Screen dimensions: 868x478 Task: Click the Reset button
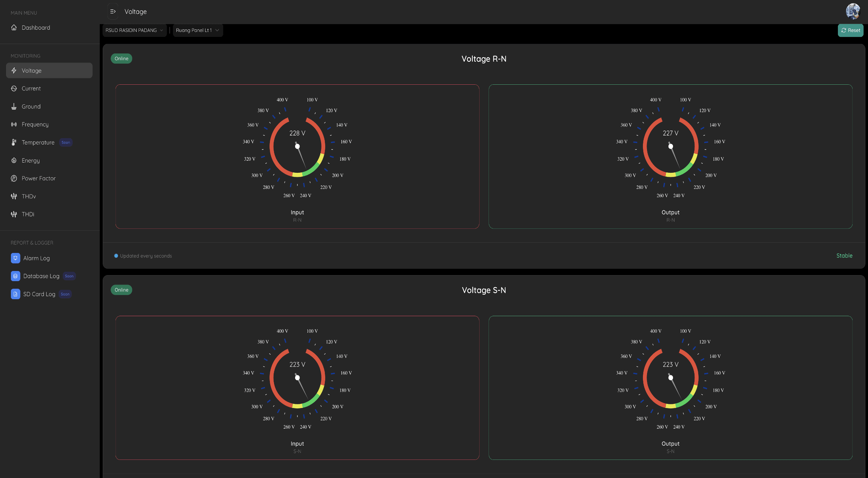pos(851,30)
